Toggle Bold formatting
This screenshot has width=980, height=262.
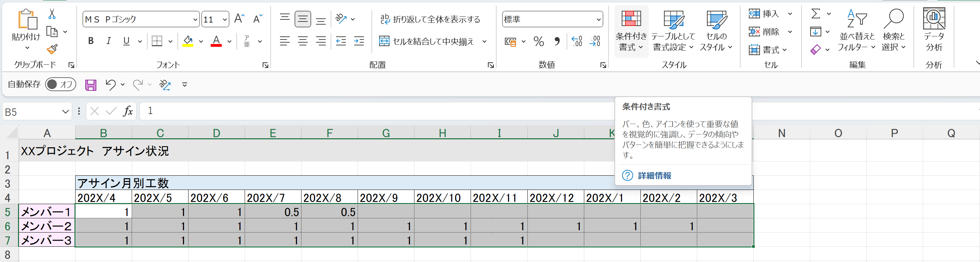tap(90, 41)
